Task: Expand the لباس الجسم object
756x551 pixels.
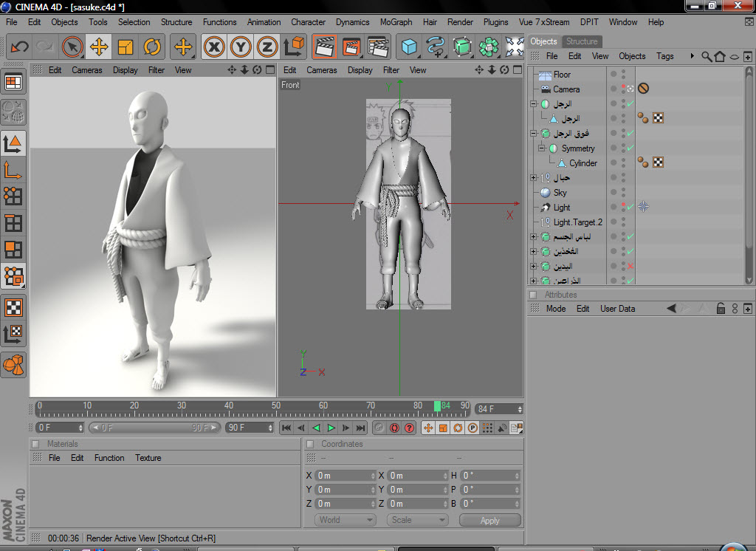Action: pyautogui.click(x=533, y=236)
